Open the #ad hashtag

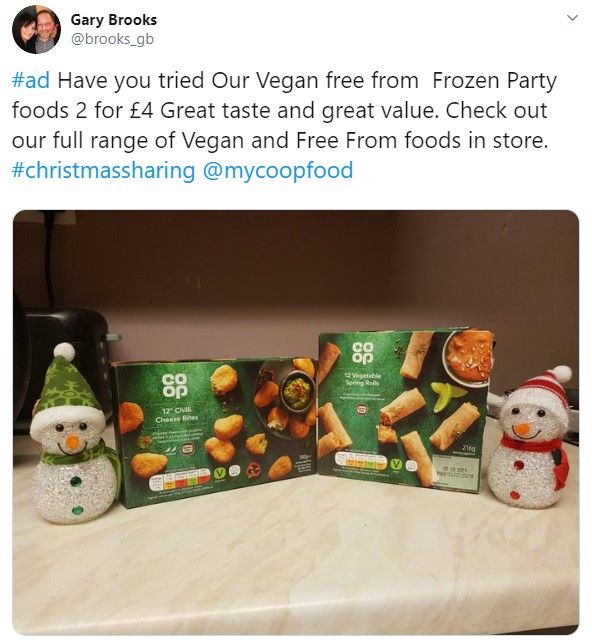tap(31, 80)
